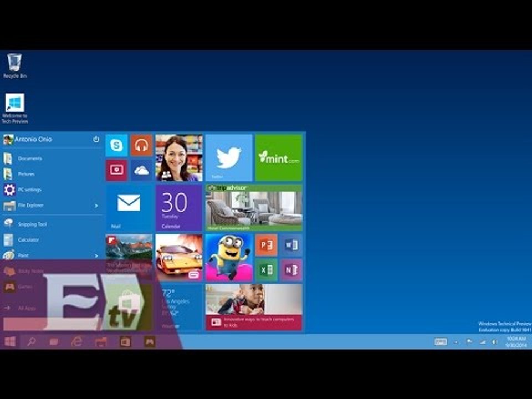Open Welcome to Tech Preview desktop shortcut

(x=14, y=109)
